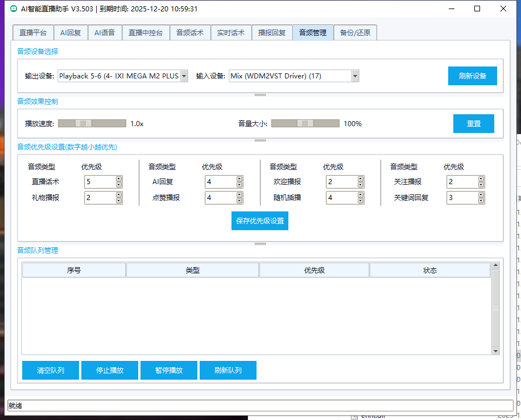Decrease 点赞播报 priority with down arrow

point(239,201)
